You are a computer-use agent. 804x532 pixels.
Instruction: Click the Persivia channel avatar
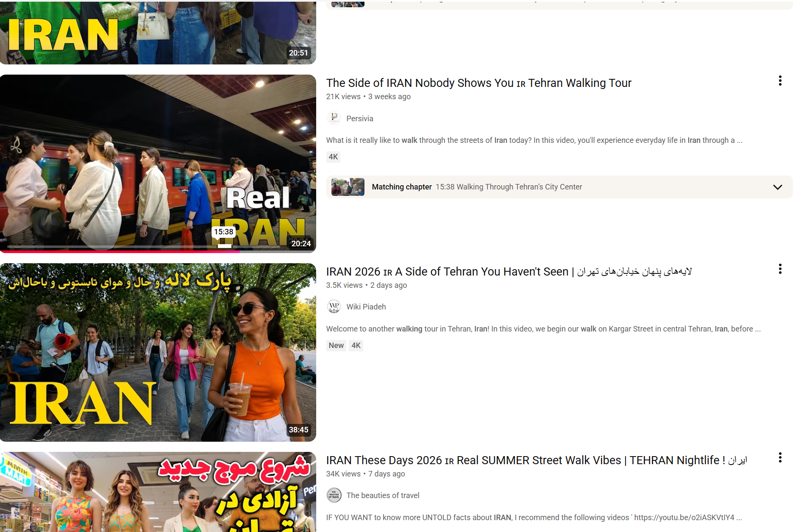tap(334, 118)
